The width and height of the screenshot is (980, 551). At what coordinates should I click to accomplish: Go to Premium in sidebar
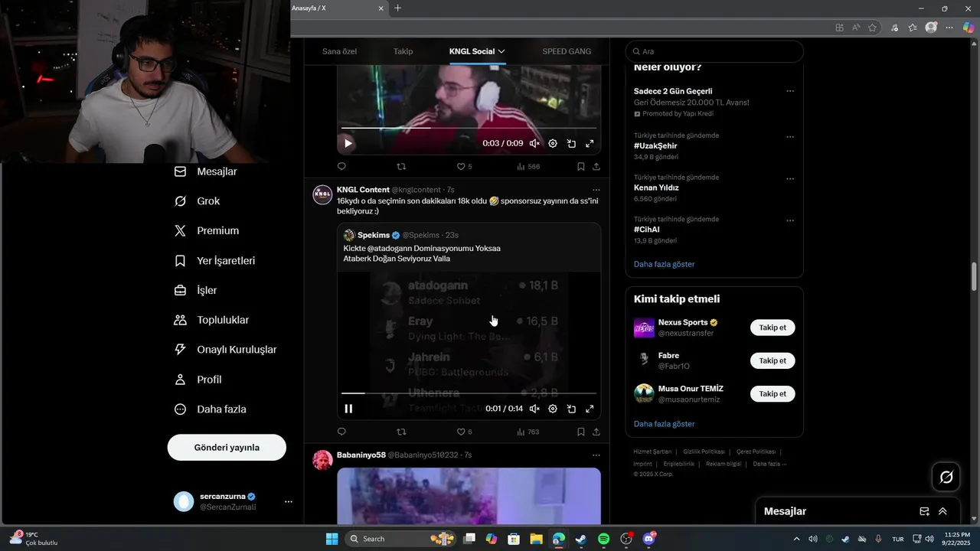[x=207, y=230]
